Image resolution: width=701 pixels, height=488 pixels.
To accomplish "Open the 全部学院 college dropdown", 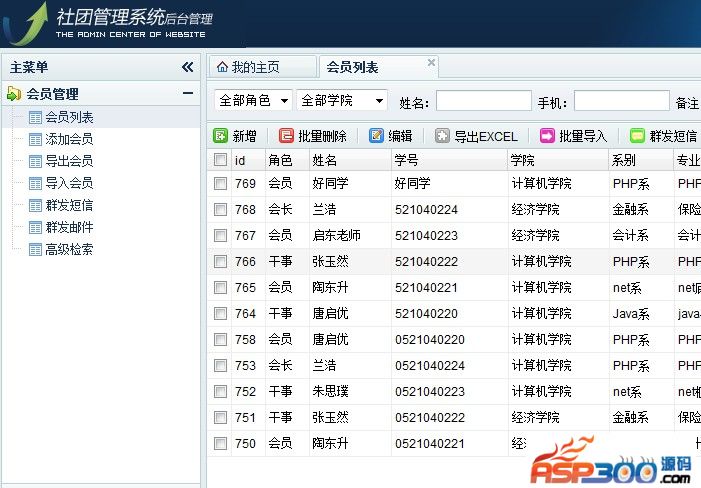I will point(341,101).
